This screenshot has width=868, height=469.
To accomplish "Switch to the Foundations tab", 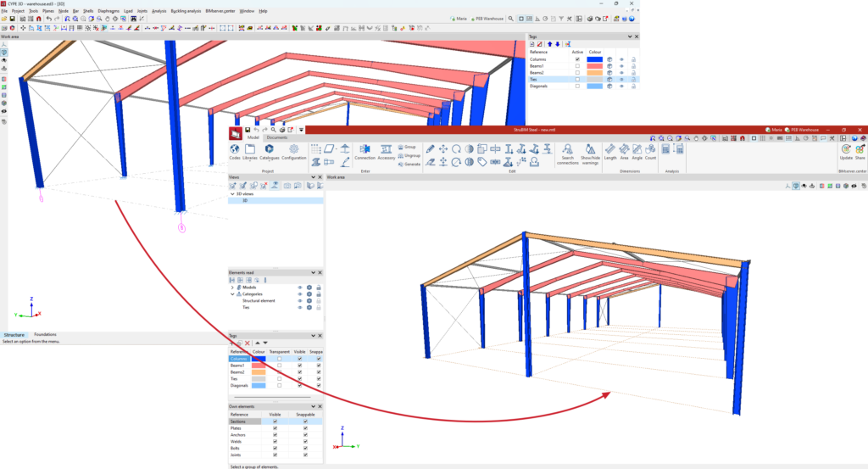I will [x=45, y=335].
